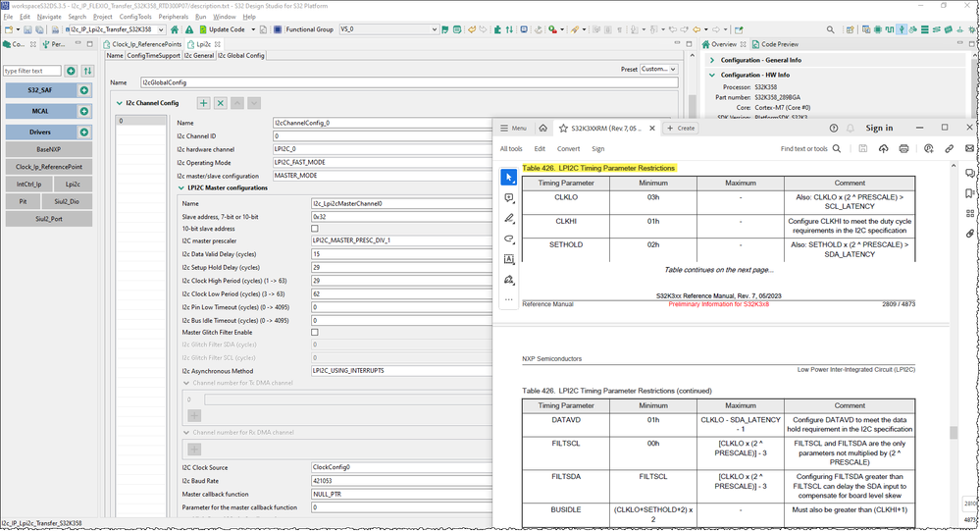Open Acrobat help question icon

click(x=833, y=129)
